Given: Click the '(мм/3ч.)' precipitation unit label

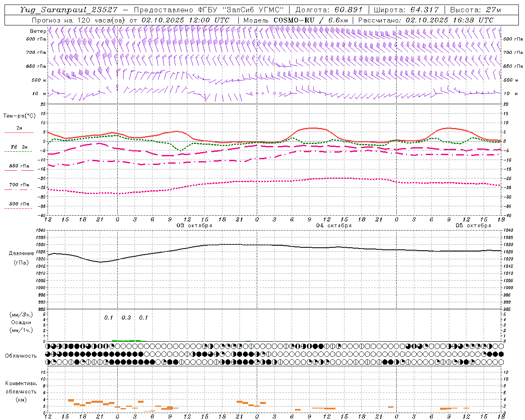Looking at the screenshot, I should [21, 315].
